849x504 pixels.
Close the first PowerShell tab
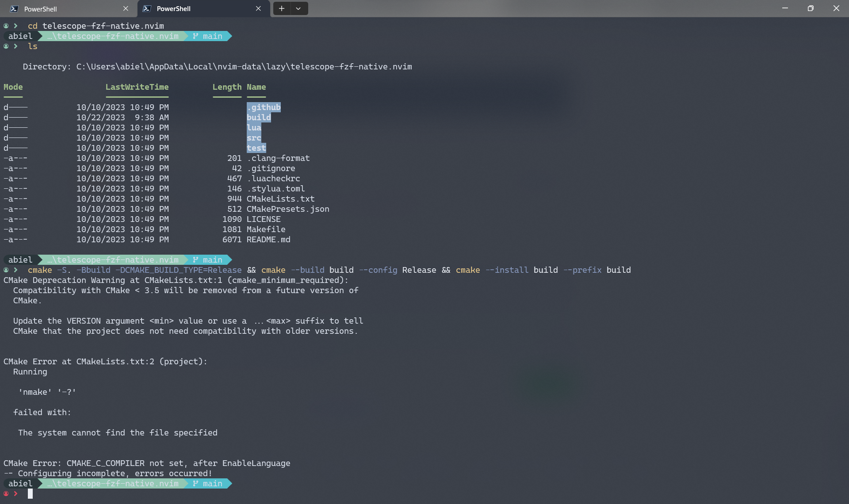click(126, 8)
